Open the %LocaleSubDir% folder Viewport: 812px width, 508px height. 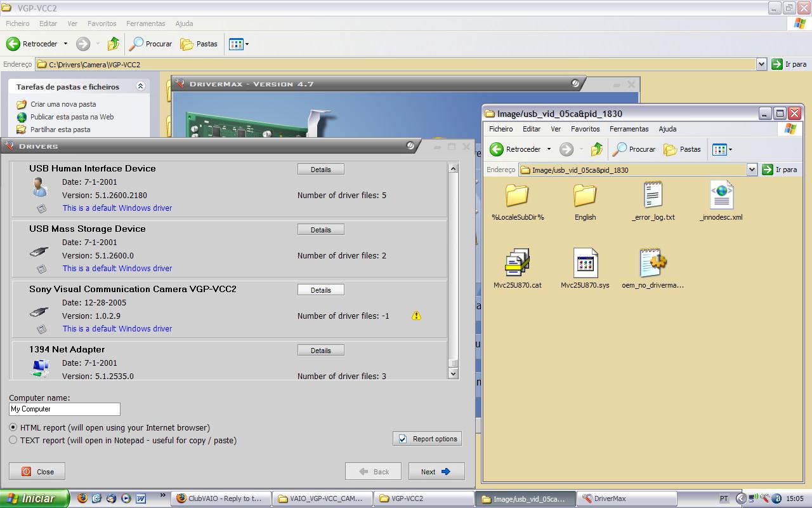(518, 203)
